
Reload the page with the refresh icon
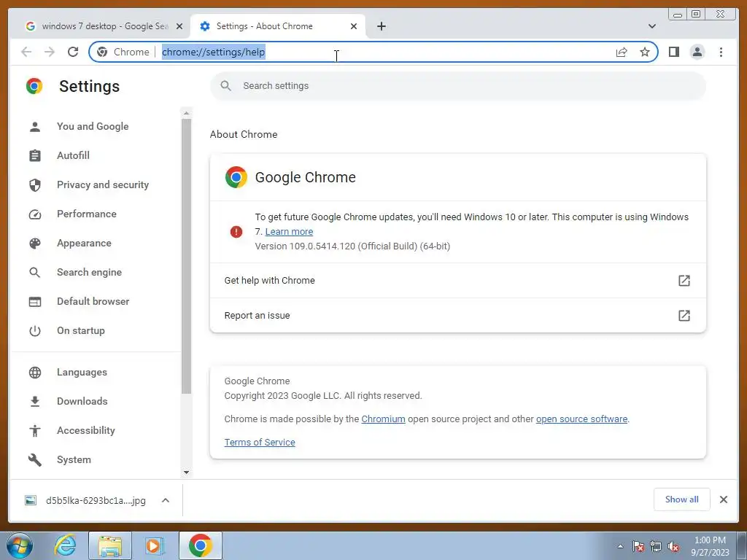(x=73, y=52)
